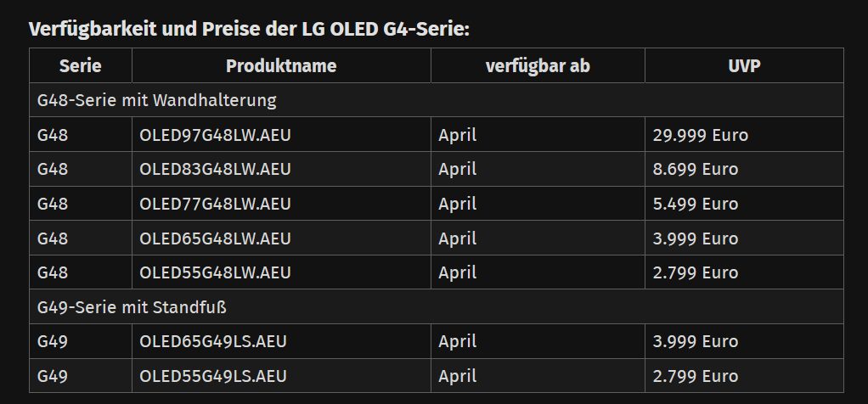Screen dimensions: 868x404
Task: Select product OLED55G48LW.AEU
Action: [215, 272]
